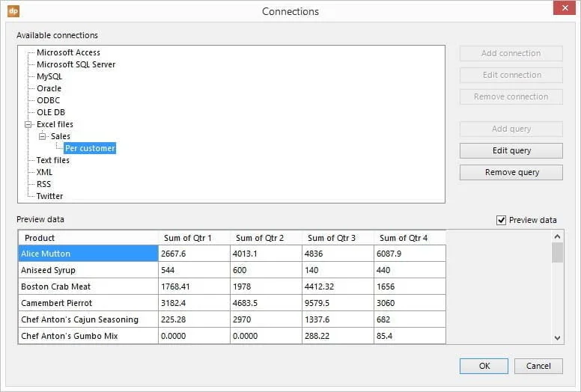Viewport: 581px width, 392px height.
Task: Select MySQL connection type
Action: tap(49, 76)
